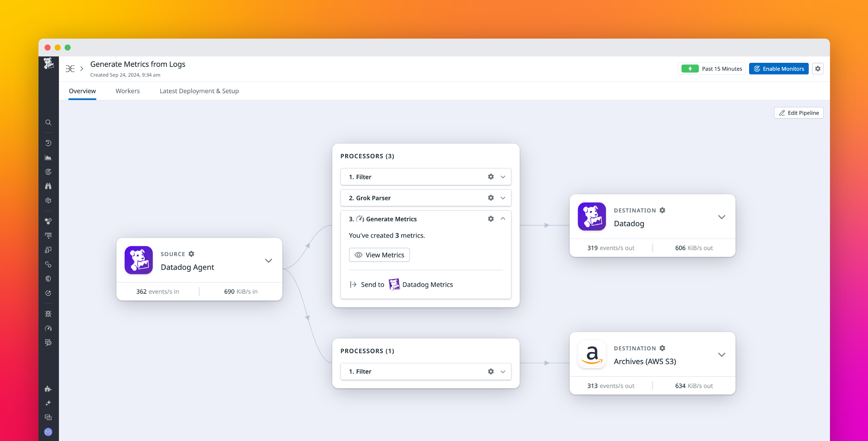Viewport: 868px width, 441px height.
Task: Open the Monitors icon in the sidebar
Action: coord(48,171)
